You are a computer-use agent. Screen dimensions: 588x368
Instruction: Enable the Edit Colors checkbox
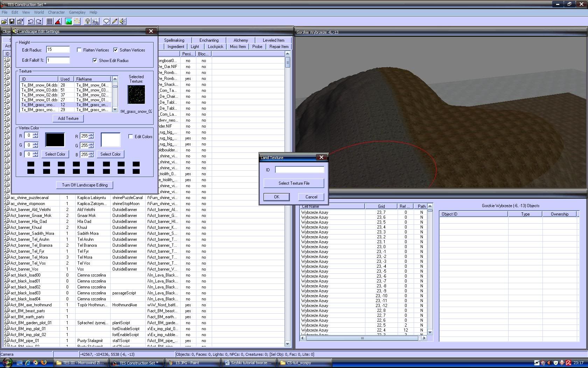pyautogui.click(x=131, y=136)
